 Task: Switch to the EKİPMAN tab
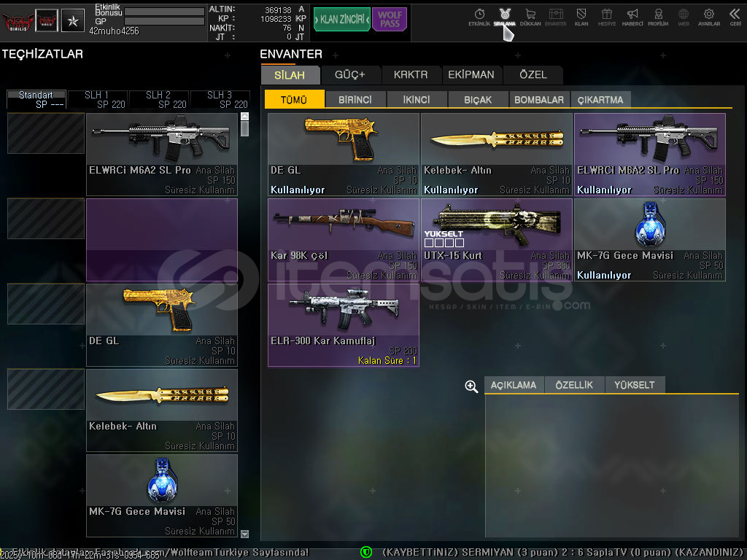[x=471, y=74]
